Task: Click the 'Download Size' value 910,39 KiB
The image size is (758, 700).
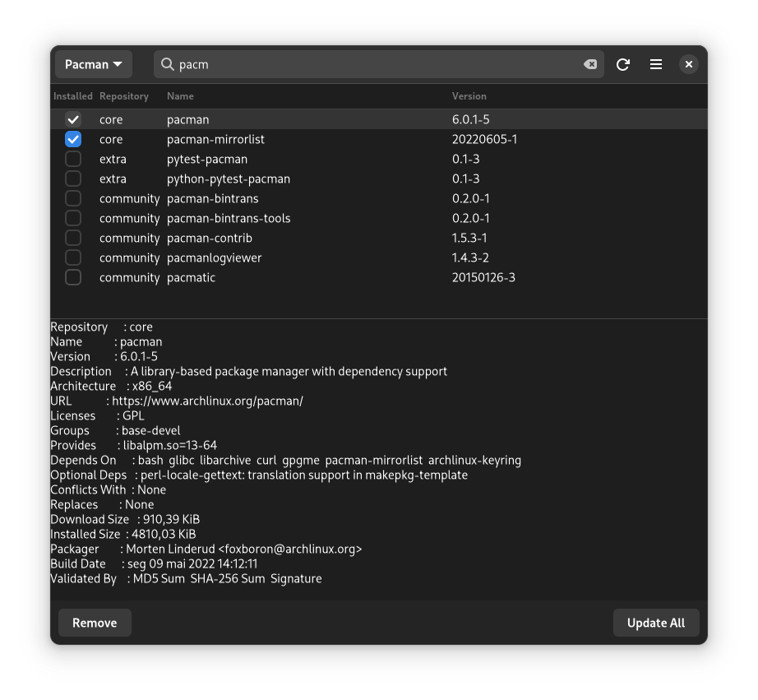Action: click(171, 520)
